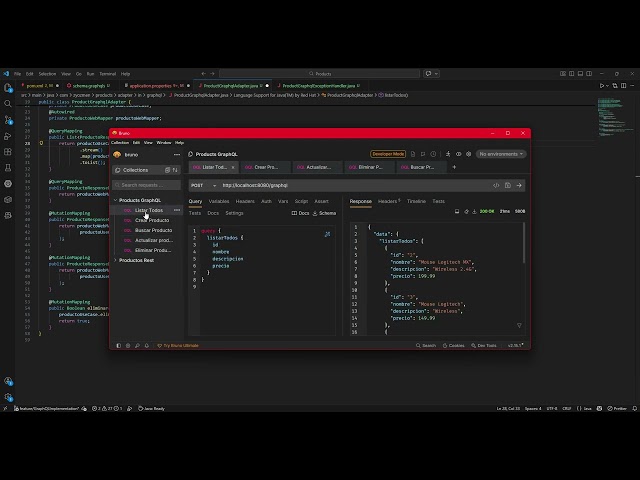Open VS Code Manage gear icon

point(8,397)
